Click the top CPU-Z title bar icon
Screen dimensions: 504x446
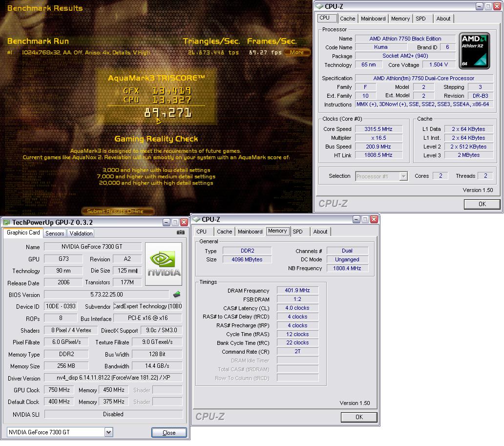pyautogui.click(x=319, y=6)
